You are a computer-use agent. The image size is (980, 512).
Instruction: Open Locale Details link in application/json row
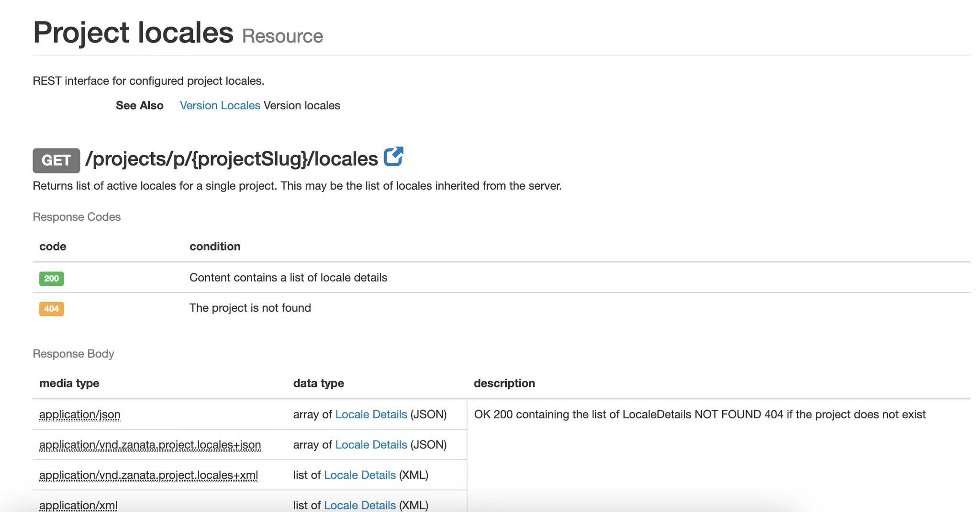[371, 414]
